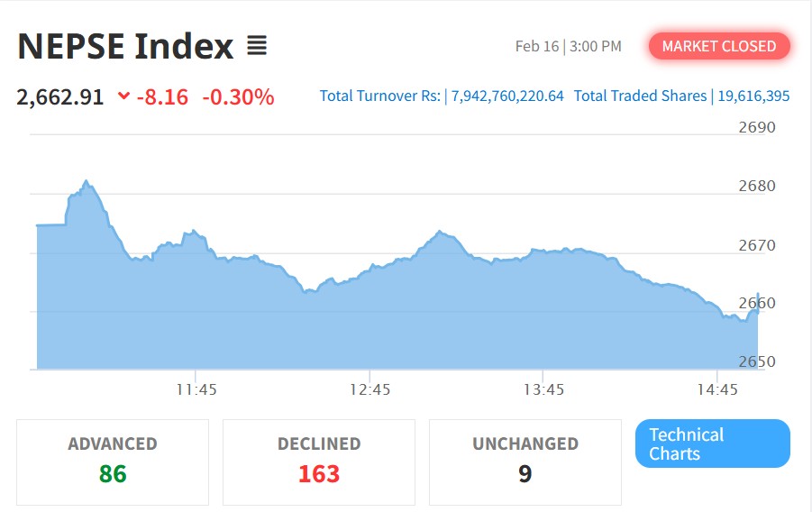This screenshot has height=512, width=812.
Task: Click the -8.16 point change value
Action: coord(162,96)
